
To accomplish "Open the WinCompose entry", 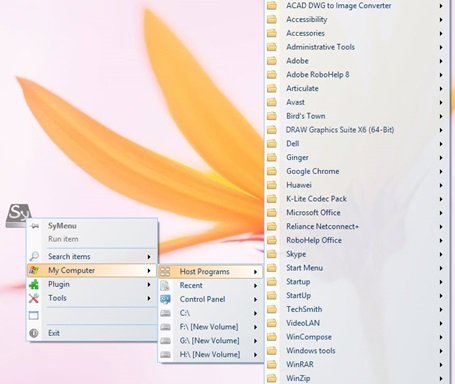I will pos(356,337).
